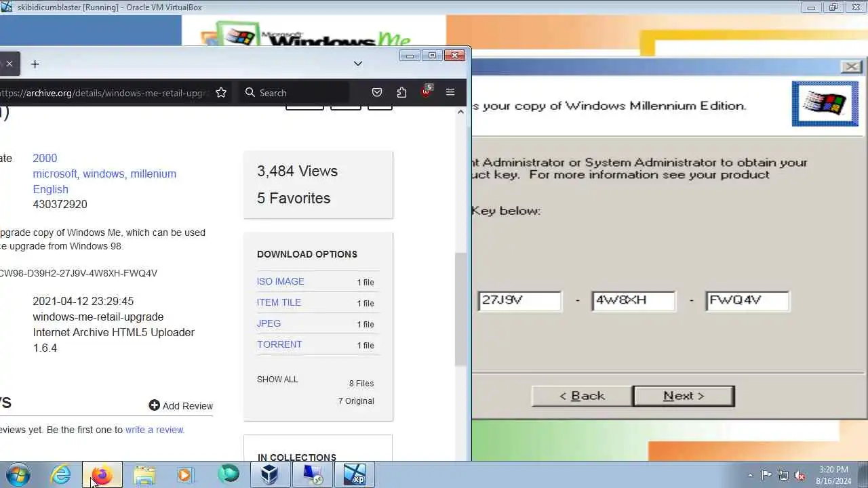Screen dimensions: 868x488
Task: Open the Firefox extensions puzzle icon
Action: point(401,93)
